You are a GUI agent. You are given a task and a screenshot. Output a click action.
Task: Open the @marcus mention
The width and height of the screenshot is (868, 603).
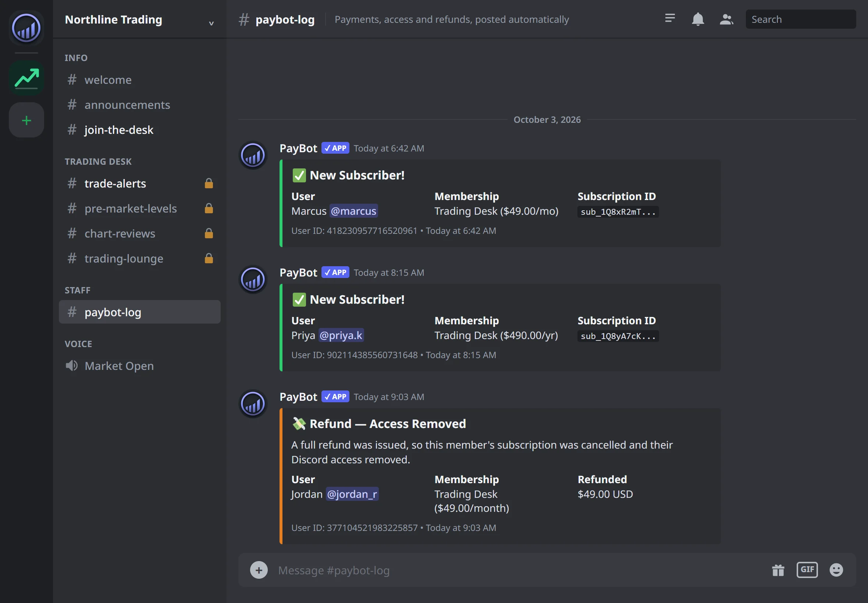coord(353,211)
